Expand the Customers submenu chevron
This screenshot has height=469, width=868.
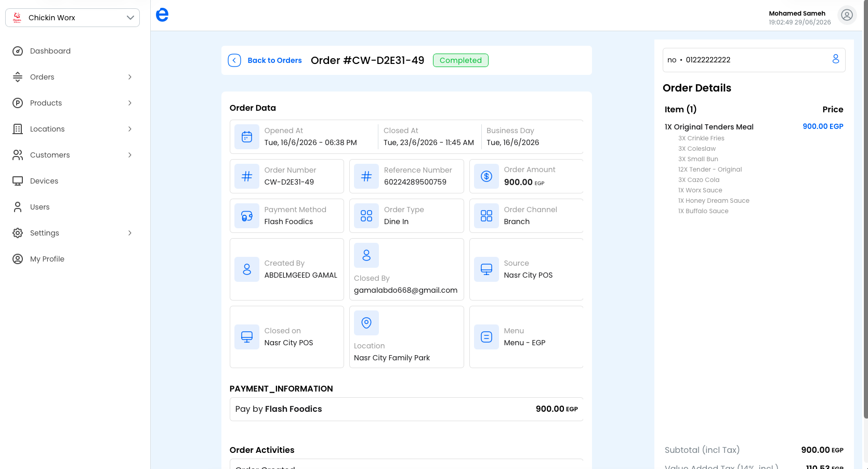coord(130,155)
